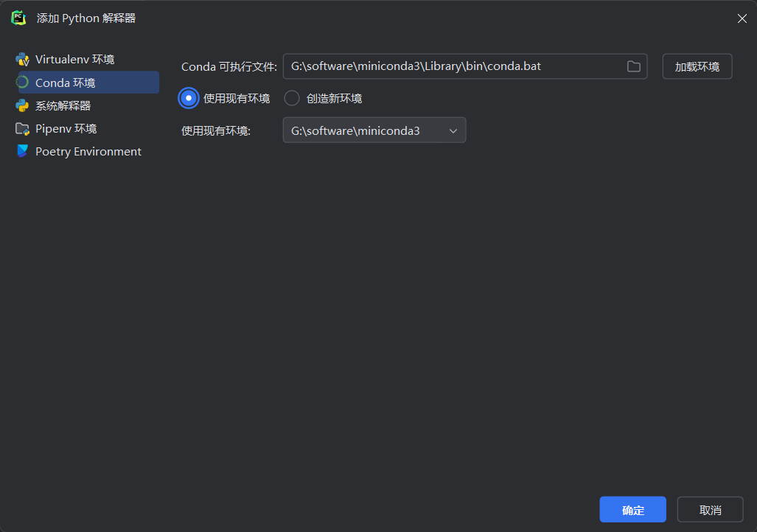Screen dimensions: 757x532
Task: Click the 添加 Python 解释器 title text
Action: point(86,18)
